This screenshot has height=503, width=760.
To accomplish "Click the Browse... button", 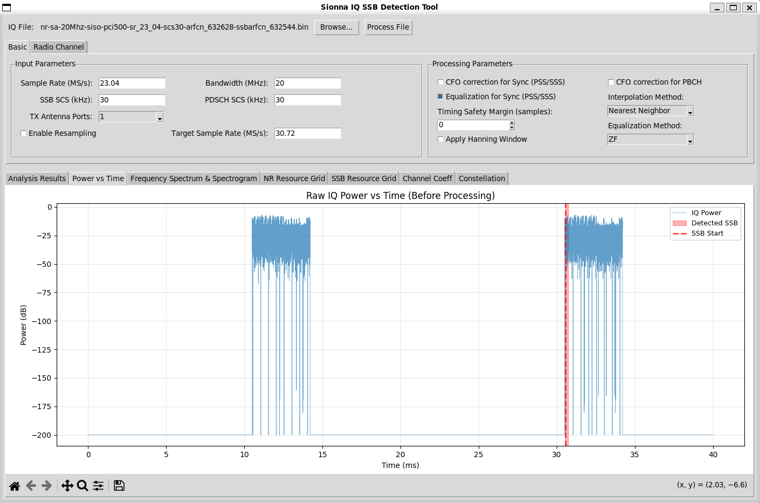I will click(x=336, y=27).
